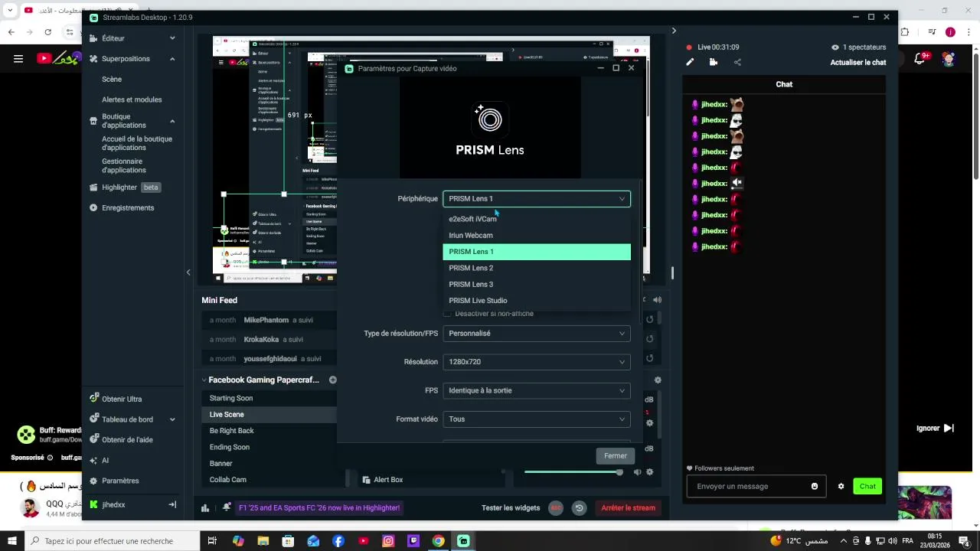Click Arrêter le stream
Image resolution: width=980 pixels, height=551 pixels.
628,508
